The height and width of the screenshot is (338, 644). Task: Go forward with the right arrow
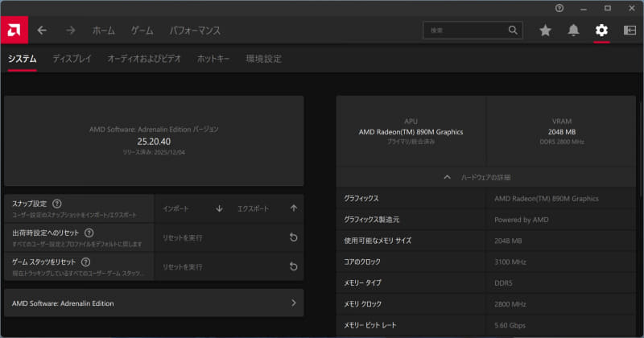coord(71,31)
